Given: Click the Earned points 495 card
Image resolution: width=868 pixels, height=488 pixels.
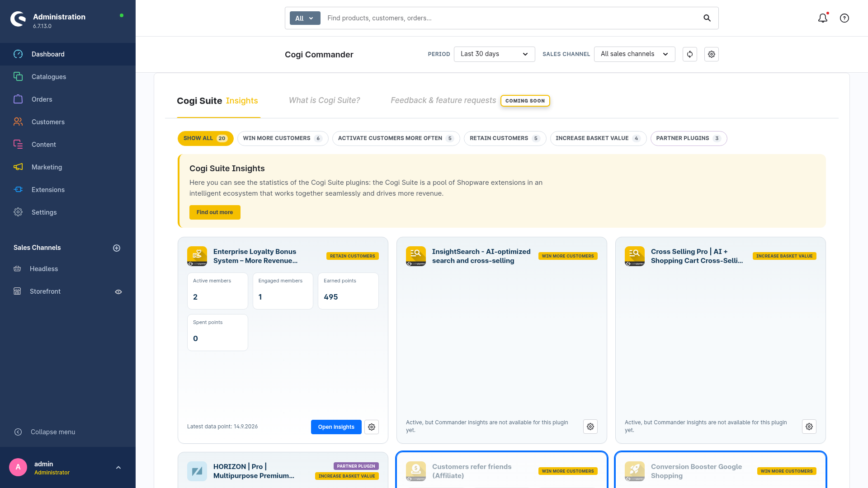Looking at the screenshot, I should 348,291.
